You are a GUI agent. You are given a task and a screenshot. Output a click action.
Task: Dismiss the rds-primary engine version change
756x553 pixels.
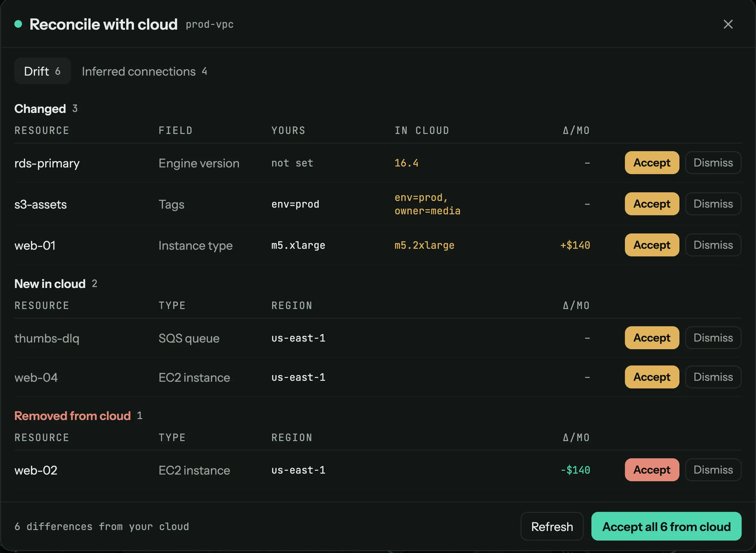click(x=713, y=163)
